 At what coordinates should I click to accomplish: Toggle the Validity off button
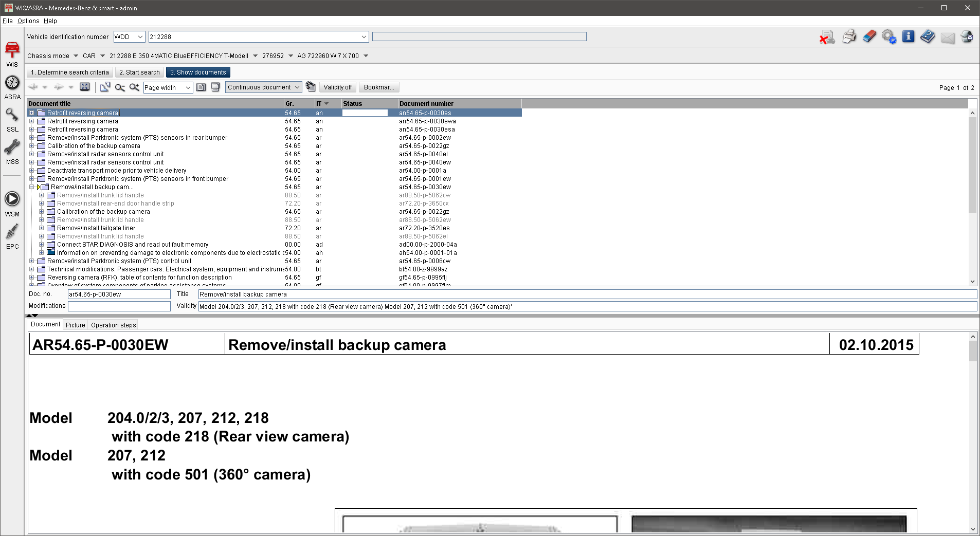337,87
